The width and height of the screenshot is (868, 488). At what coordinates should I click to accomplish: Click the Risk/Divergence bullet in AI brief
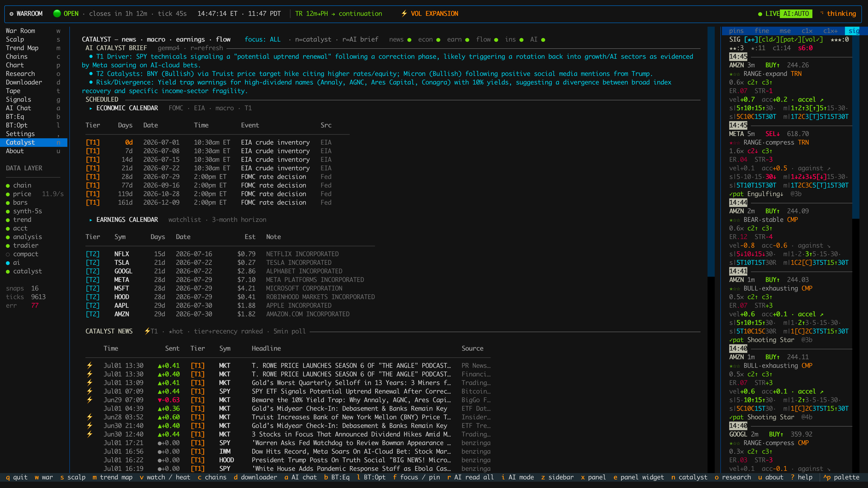pos(91,82)
